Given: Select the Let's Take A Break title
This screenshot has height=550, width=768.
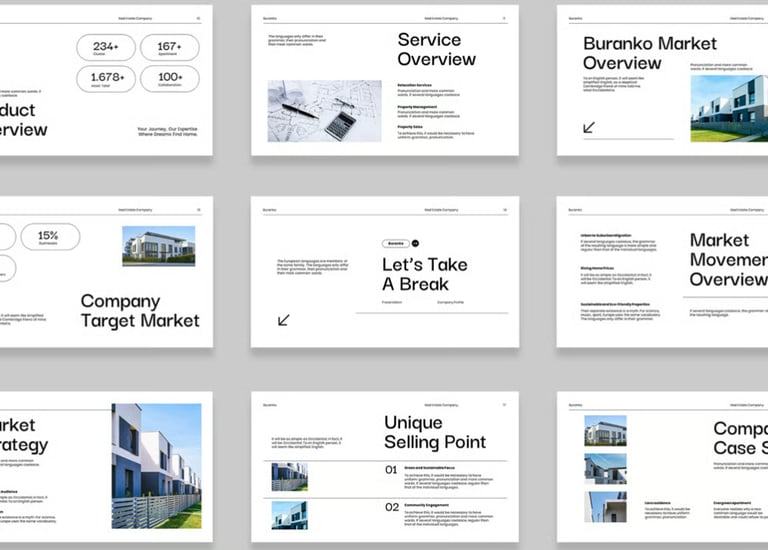Looking at the screenshot, I should 425,274.
